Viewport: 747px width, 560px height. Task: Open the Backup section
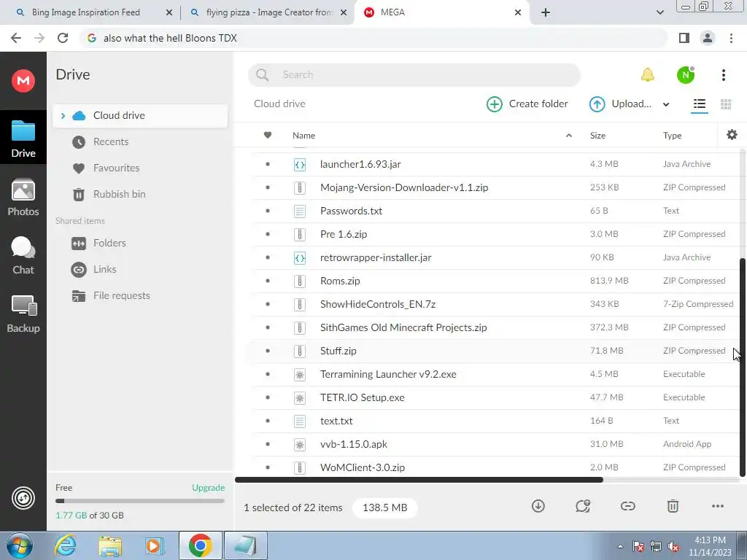[x=23, y=314]
